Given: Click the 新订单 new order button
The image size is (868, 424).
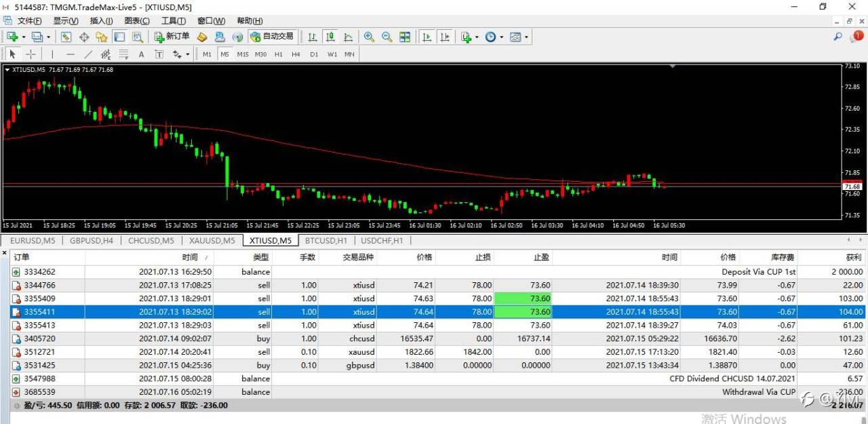Looking at the screenshot, I should click(x=172, y=37).
